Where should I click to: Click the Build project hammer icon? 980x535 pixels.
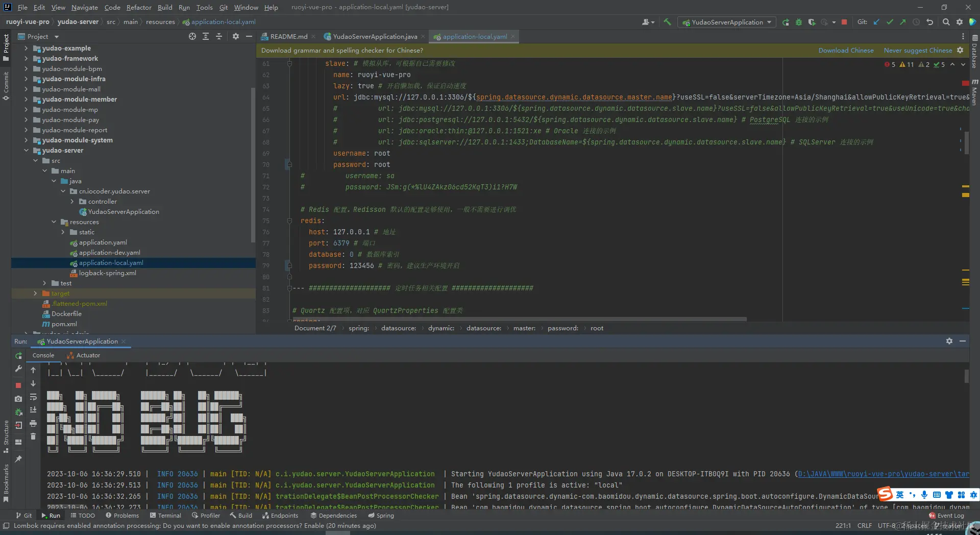coord(667,22)
